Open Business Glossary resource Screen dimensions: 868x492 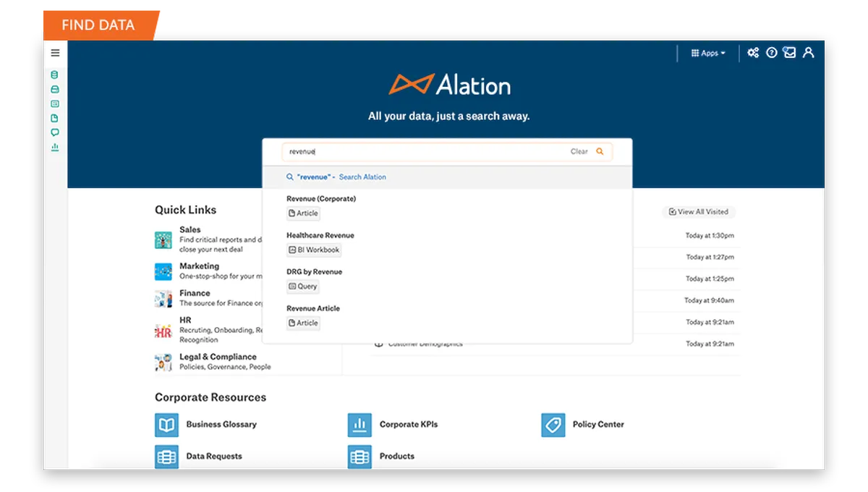click(x=221, y=425)
